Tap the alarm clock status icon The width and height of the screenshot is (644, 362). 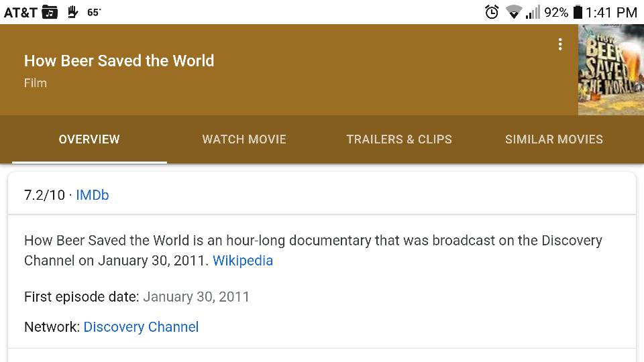pos(492,12)
